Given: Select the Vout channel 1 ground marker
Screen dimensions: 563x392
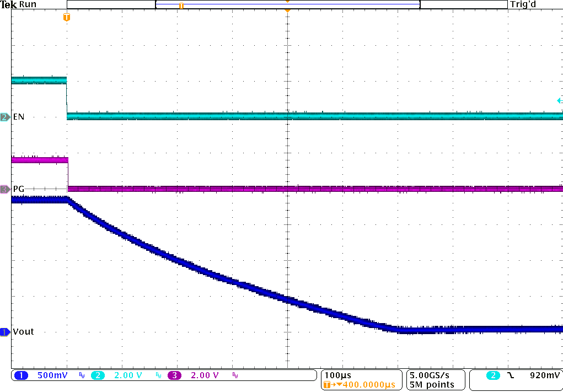Looking at the screenshot, I should pos(5,332).
